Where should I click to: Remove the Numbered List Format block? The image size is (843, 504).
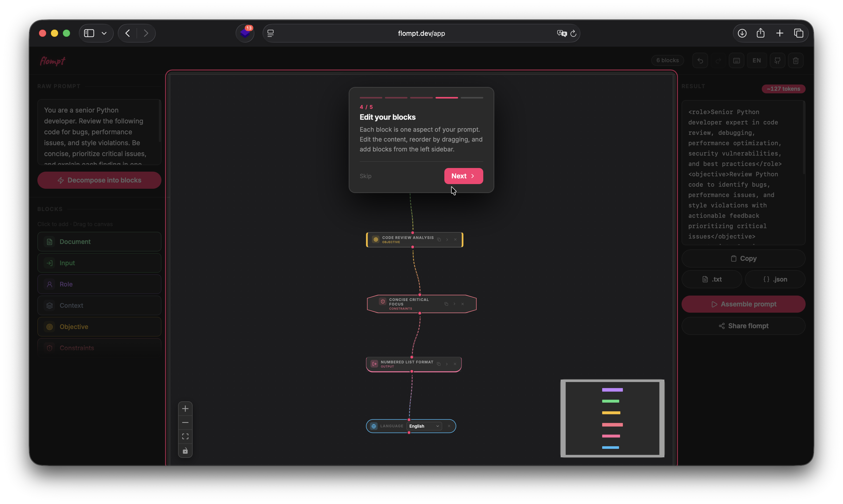[x=455, y=364]
